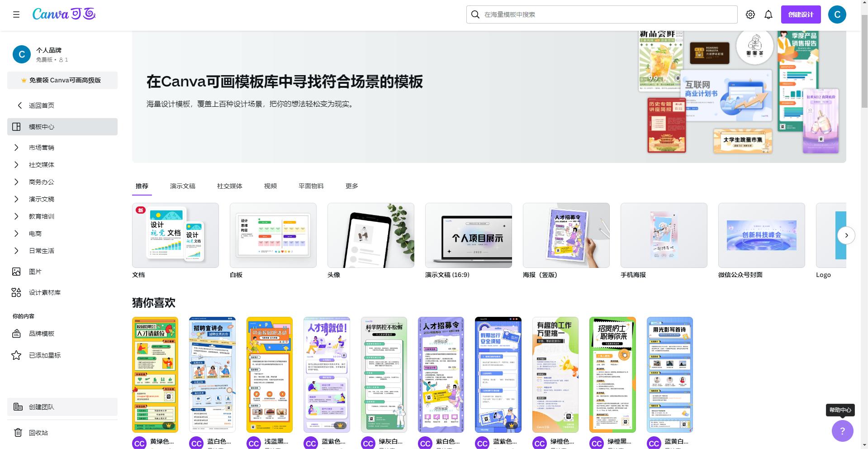
Task: Open the profile avatar menu
Action: pyautogui.click(x=837, y=14)
